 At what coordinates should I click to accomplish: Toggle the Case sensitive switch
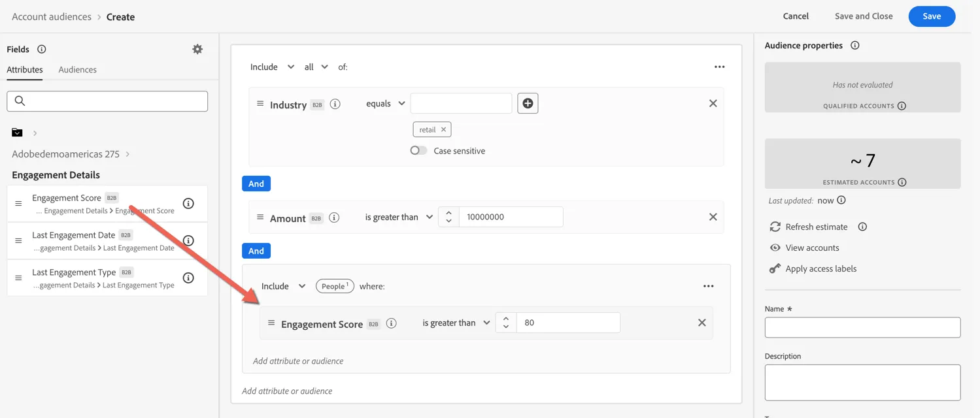click(x=418, y=150)
